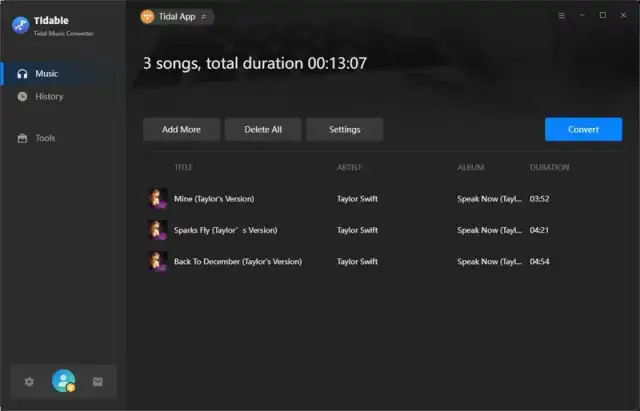This screenshot has height=411, width=640.
Task: Select song title Back To December (Taylor's Version)
Action: coord(238,262)
